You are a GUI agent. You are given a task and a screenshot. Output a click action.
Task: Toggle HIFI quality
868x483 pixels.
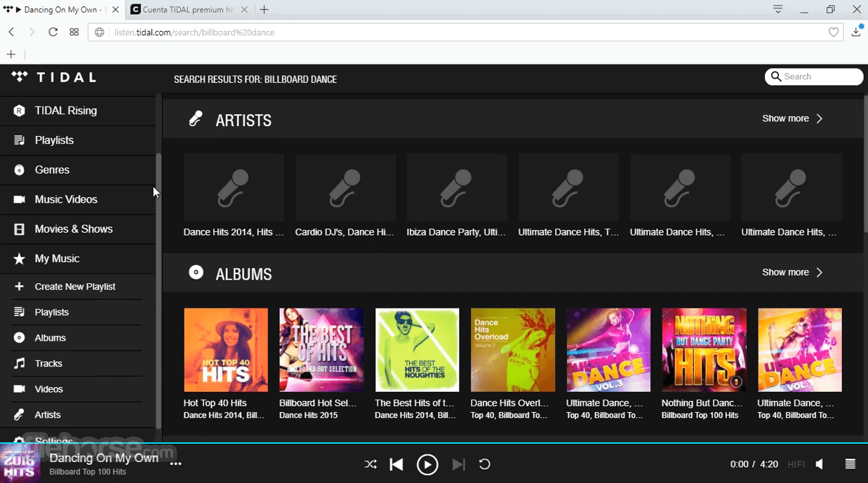coord(796,464)
